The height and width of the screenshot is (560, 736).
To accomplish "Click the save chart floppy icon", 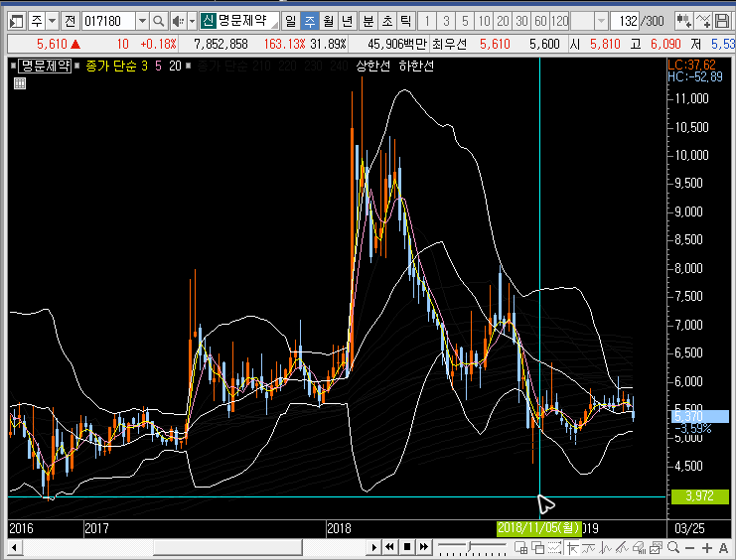I will [722, 21].
